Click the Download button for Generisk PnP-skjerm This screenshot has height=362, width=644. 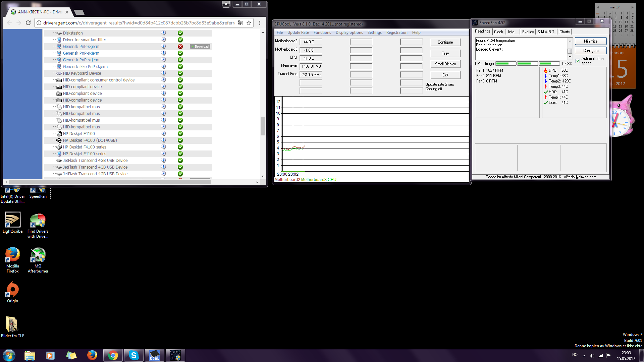(x=200, y=47)
